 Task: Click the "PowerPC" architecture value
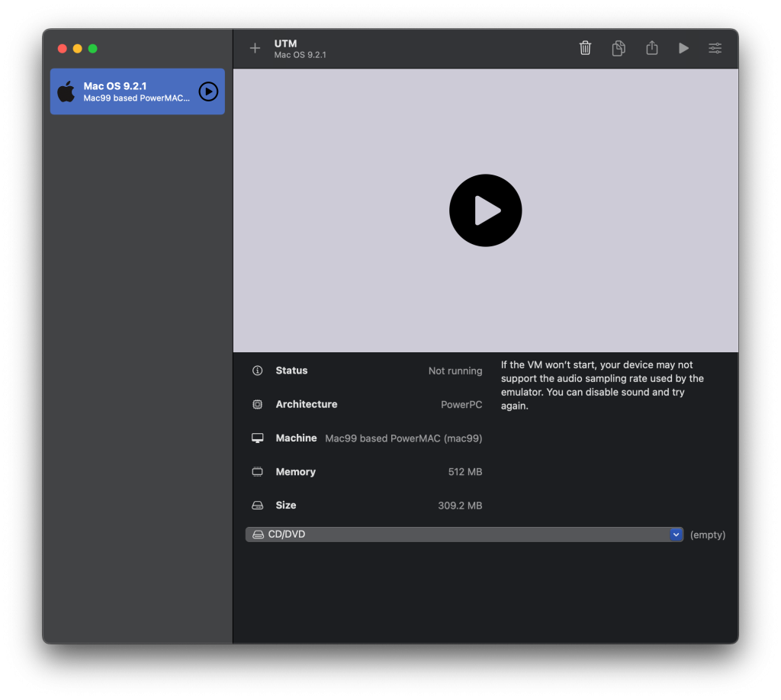(x=461, y=404)
